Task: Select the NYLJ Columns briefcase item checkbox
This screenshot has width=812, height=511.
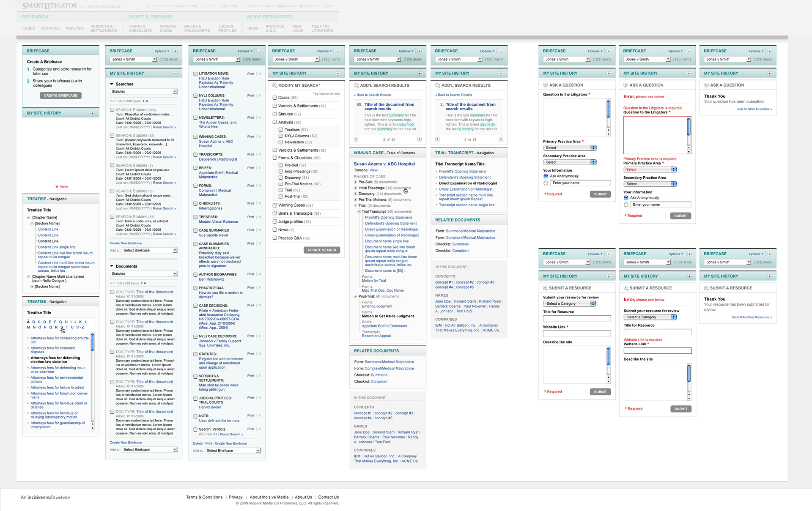Action: click(195, 96)
